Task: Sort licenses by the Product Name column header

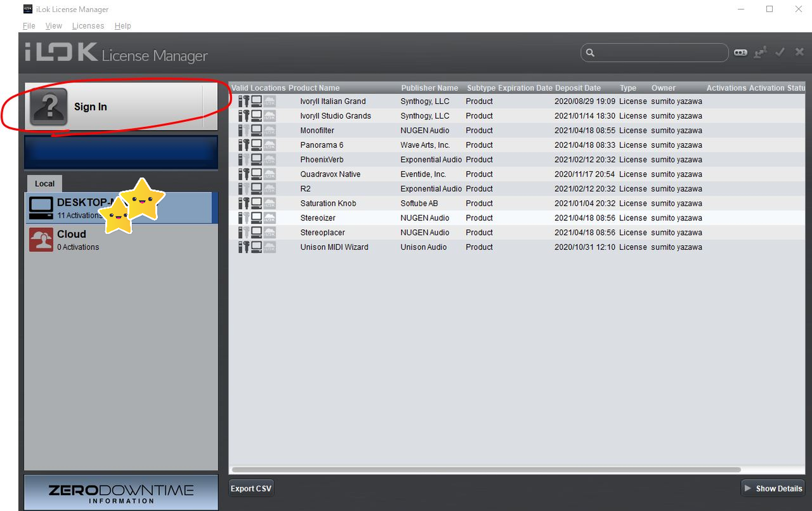Action: [x=314, y=88]
